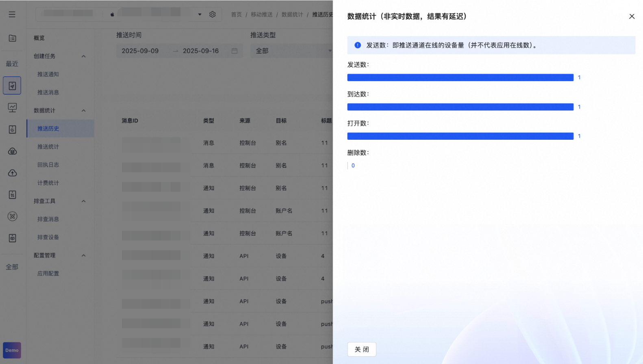This screenshot has height=364, width=643.
Task: Open the document list sidebar icon
Action: tap(12, 38)
